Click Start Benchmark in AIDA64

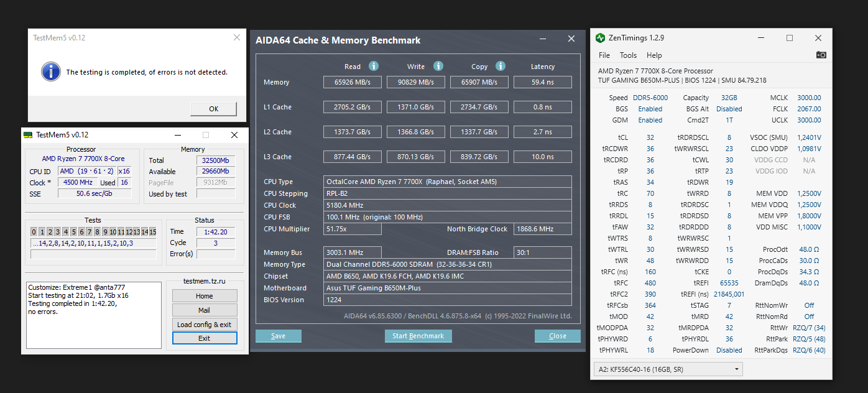coord(418,336)
